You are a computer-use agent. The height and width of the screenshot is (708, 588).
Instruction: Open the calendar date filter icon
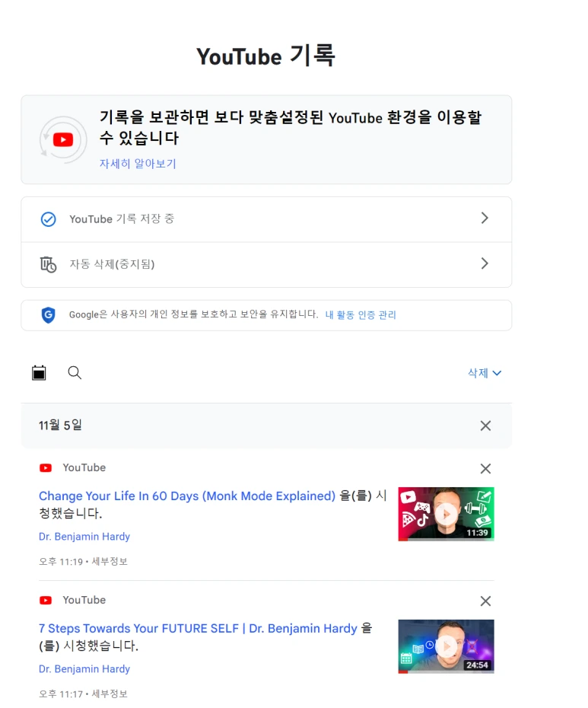click(x=39, y=373)
